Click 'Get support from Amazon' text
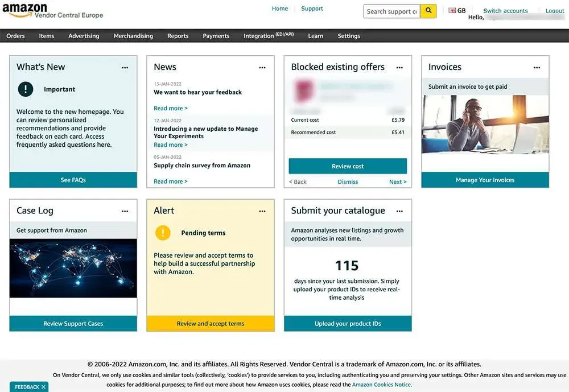The height and width of the screenshot is (392, 569). 52,230
